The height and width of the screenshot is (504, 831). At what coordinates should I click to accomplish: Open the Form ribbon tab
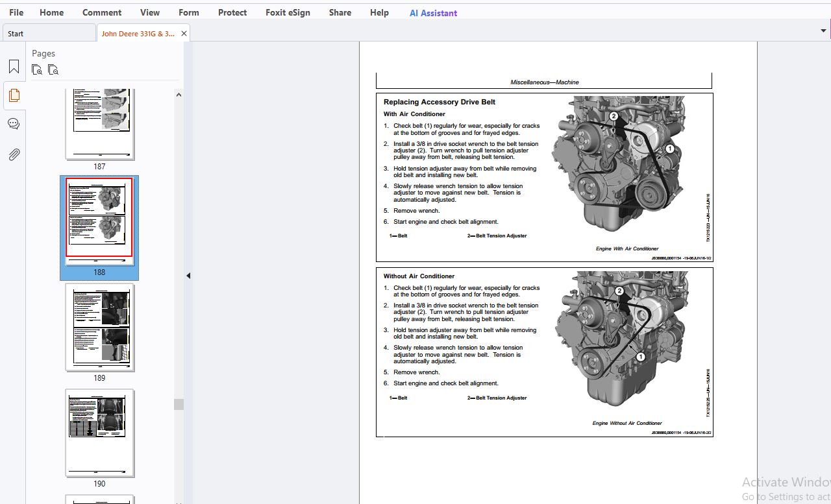[189, 12]
